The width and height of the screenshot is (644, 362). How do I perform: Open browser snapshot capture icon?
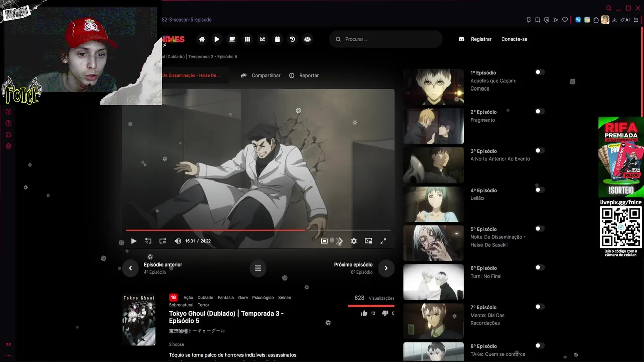click(538, 20)
